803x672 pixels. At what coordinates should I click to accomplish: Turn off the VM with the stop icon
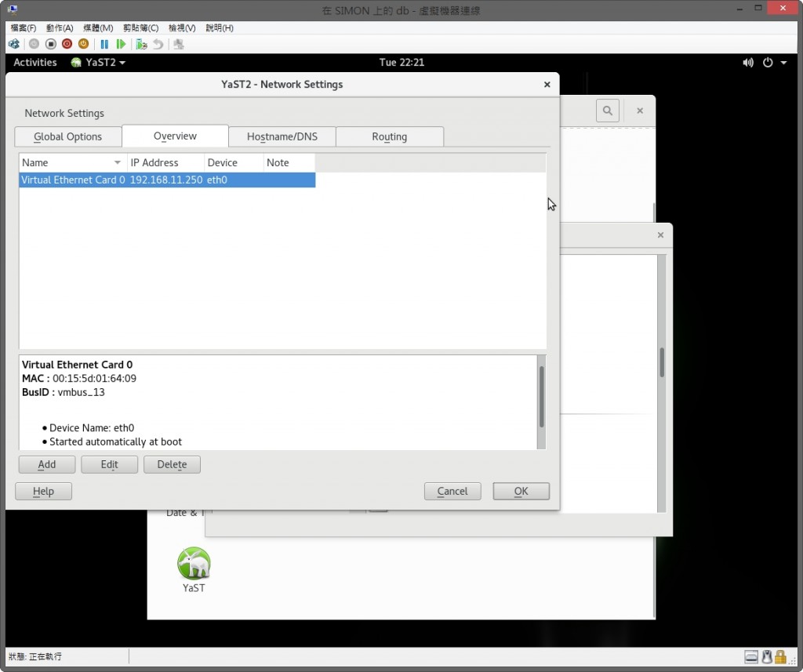[x=50, y=44]
